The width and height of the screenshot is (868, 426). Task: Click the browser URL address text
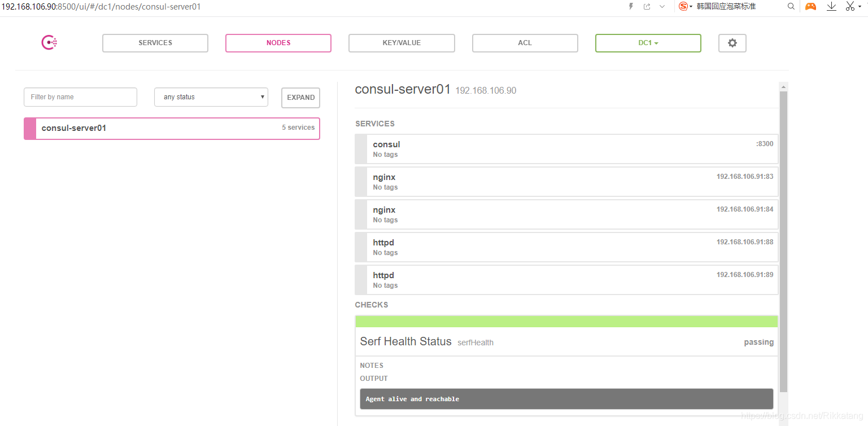click(101, 7)
